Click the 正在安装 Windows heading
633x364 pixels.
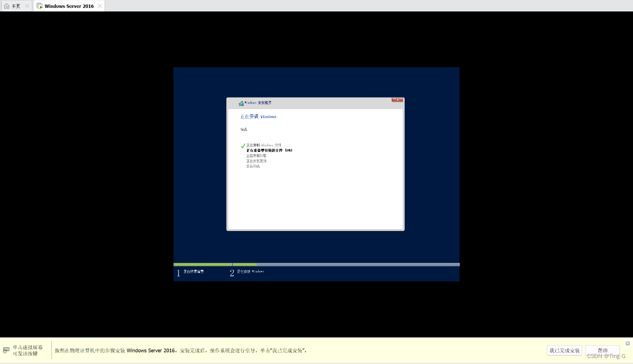(x=258, y=117)
